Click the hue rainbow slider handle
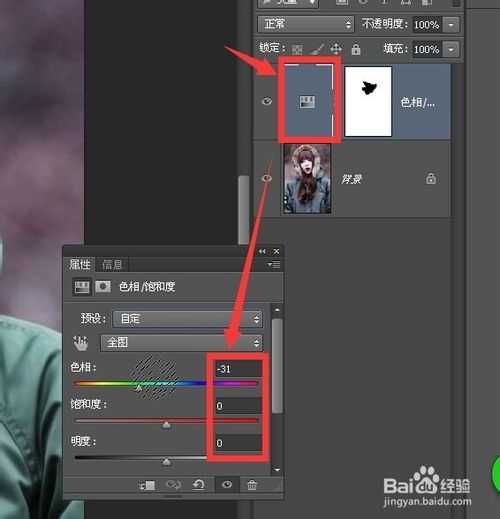 point(139,388)
